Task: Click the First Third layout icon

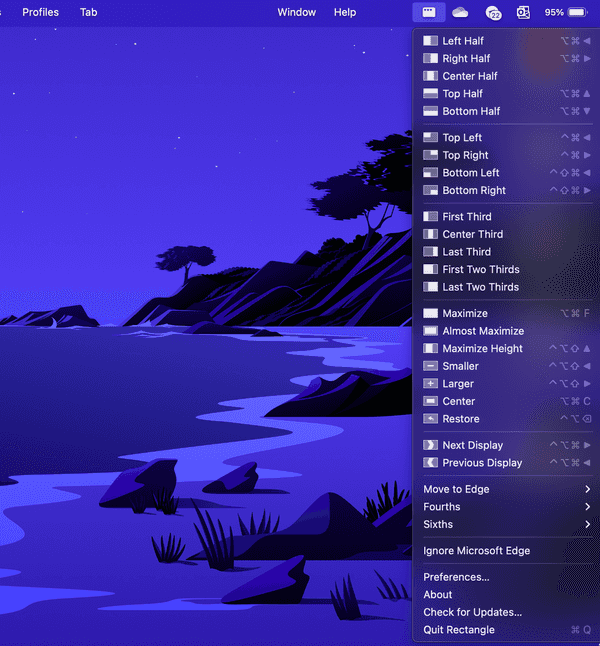Action: [431, 217]
